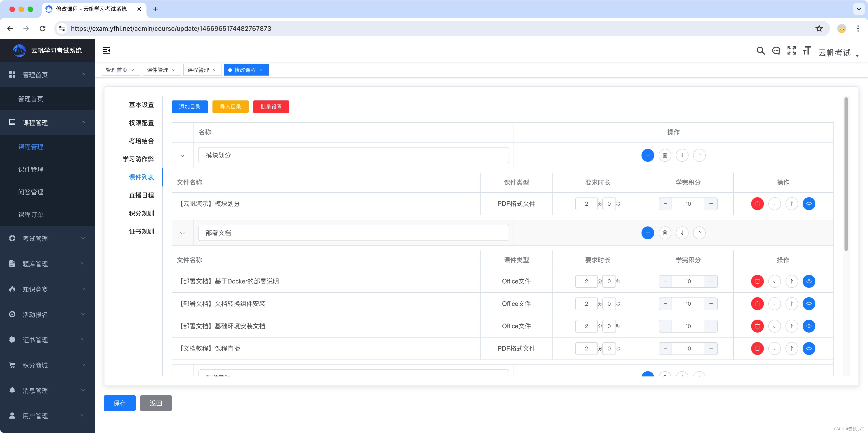Preview 文档转换组件安装 with eye icon
The width and height of the screenshot is (868, 433).
[809, 304]
